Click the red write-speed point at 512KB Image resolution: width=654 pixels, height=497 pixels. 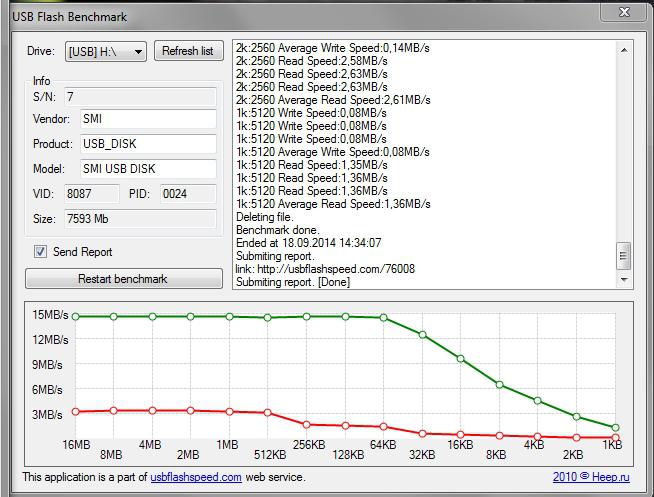click(x=268, y=413)
